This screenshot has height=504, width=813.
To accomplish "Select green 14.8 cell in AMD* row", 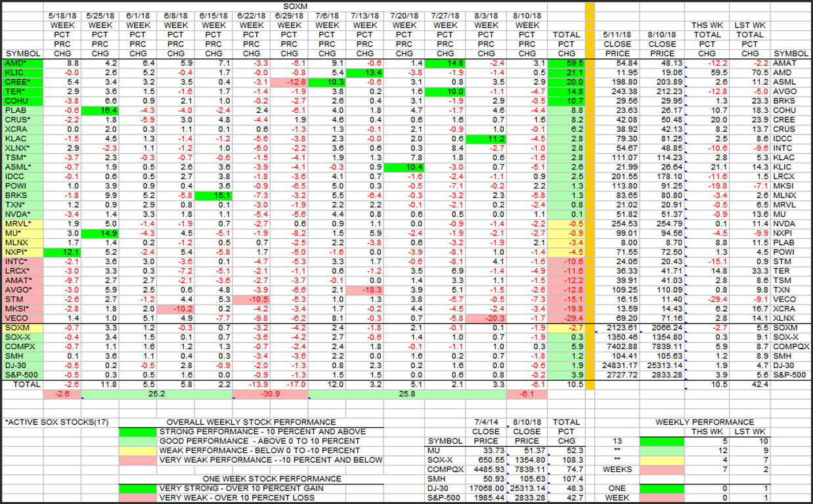I will (x=444, y=63).
